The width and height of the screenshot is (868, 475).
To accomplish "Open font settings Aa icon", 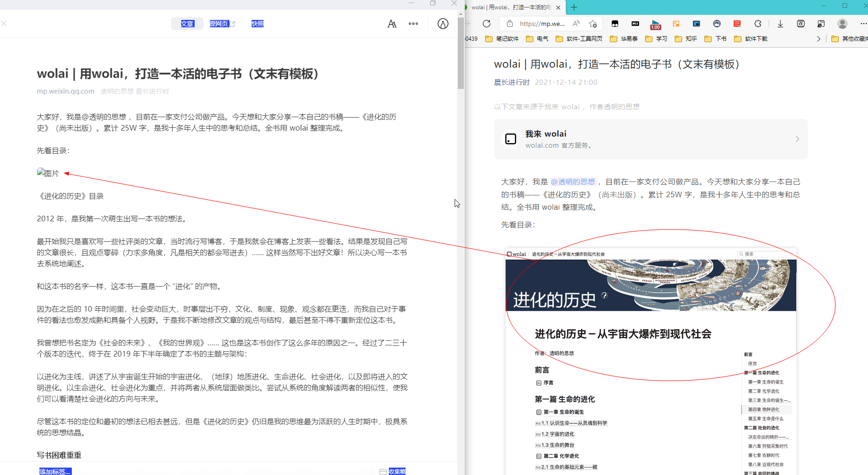I will (x=392, y=24).
